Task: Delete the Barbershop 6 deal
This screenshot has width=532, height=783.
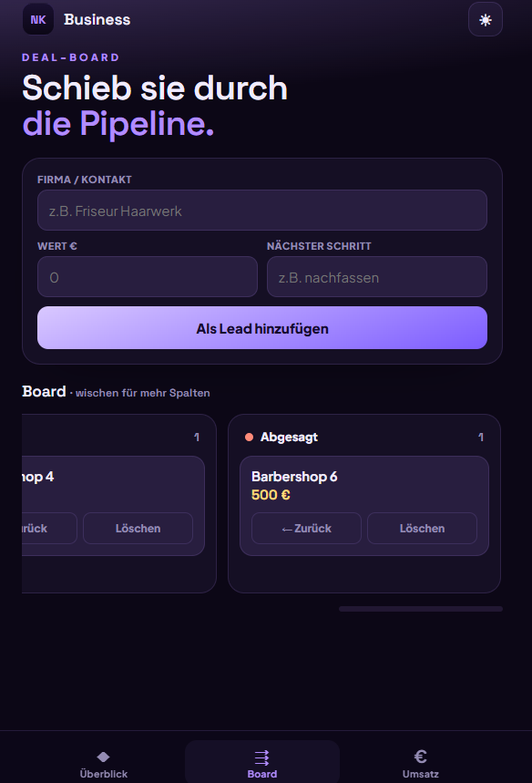Action: tap(422, 529)
